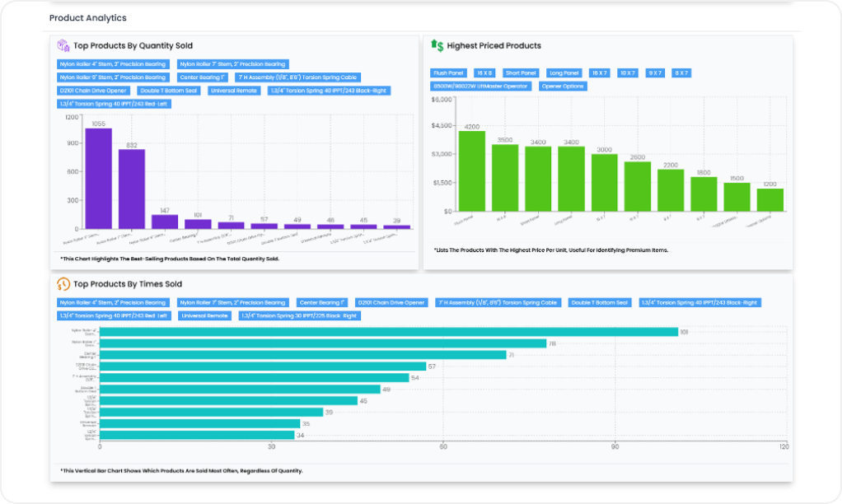Click the green dollar icon beside Highest Priced Products
This screenshot has height=504, width=842.
(x=437, y=45)
